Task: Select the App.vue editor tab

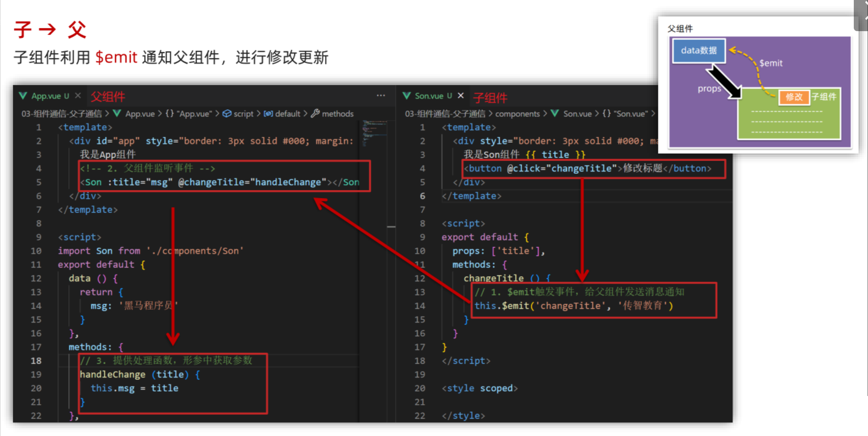Action: tap(50, 96)
